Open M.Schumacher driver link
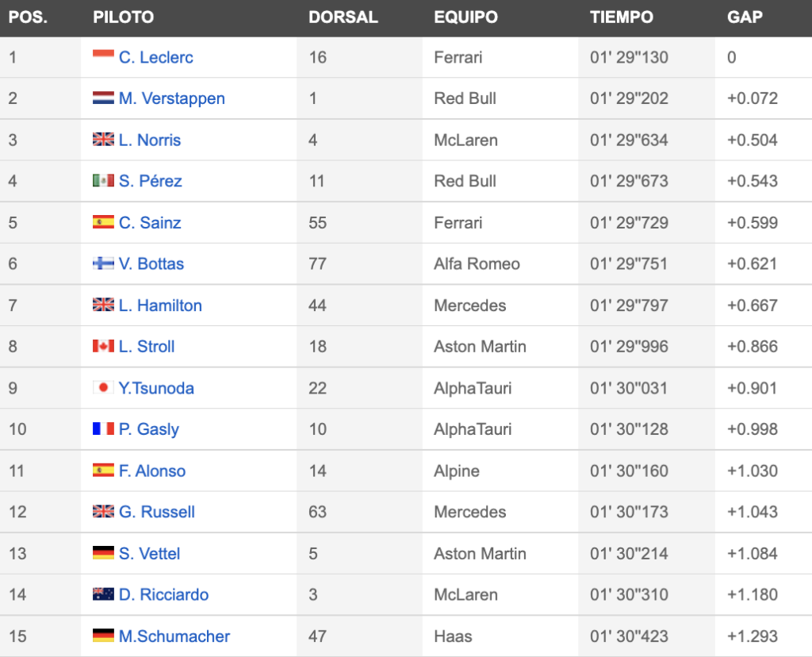Screen dimensions: 812x657 [174, 636]
